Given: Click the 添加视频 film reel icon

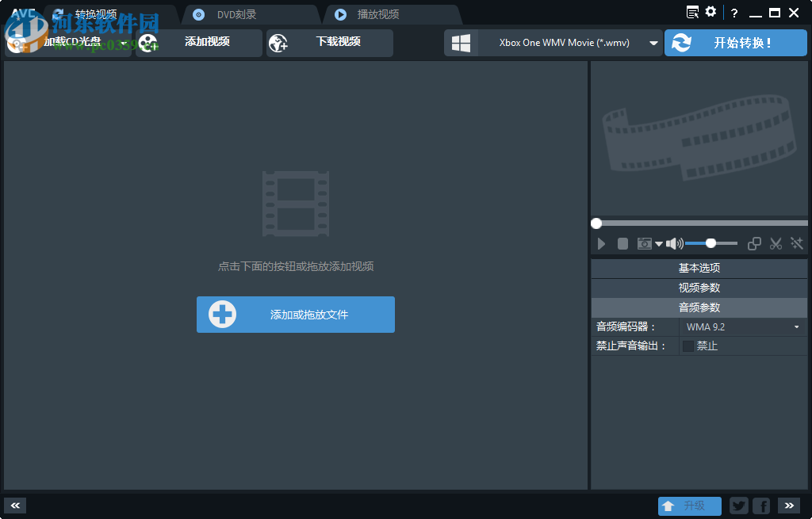Looking at the screenshot, I should coord(147,43).
